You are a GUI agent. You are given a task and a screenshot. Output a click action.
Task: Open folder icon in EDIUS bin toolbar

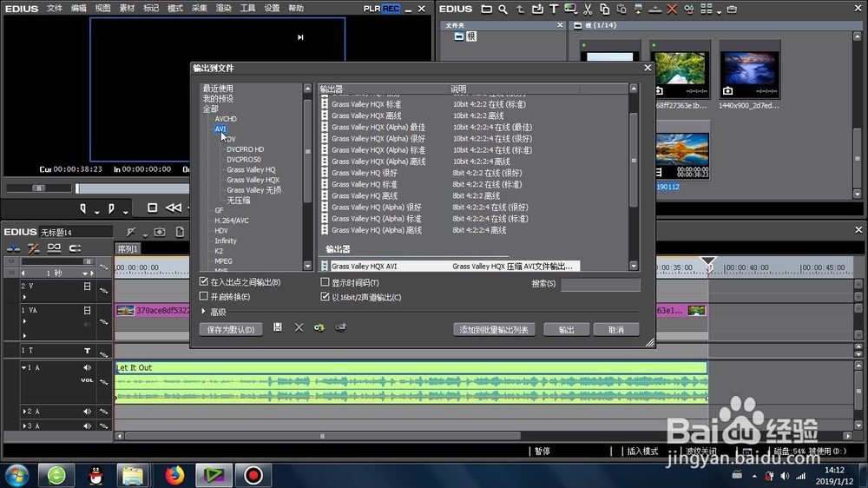click(486, 9)
